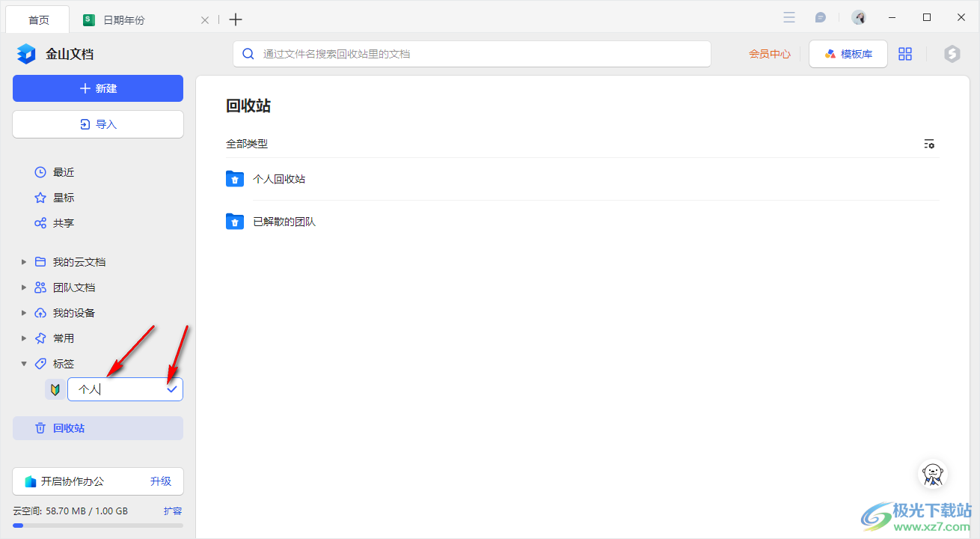This screenshot has width=980, height=539.
Task: Click the 已解散的团队 trash folder icon
Action: click(235, 222)
